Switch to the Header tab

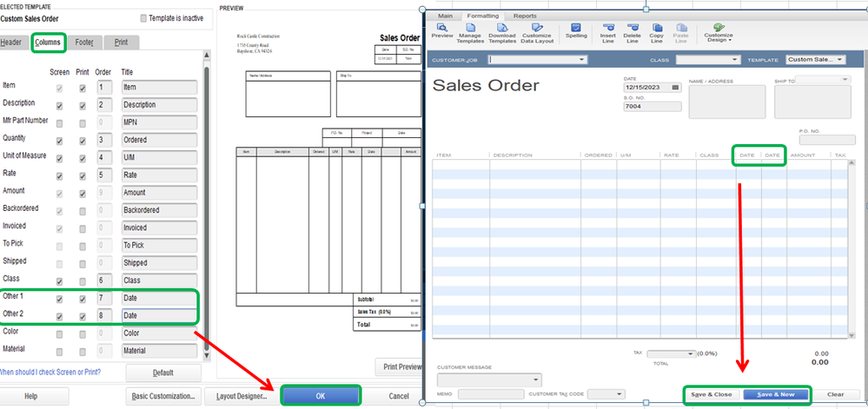coord(11,43)
